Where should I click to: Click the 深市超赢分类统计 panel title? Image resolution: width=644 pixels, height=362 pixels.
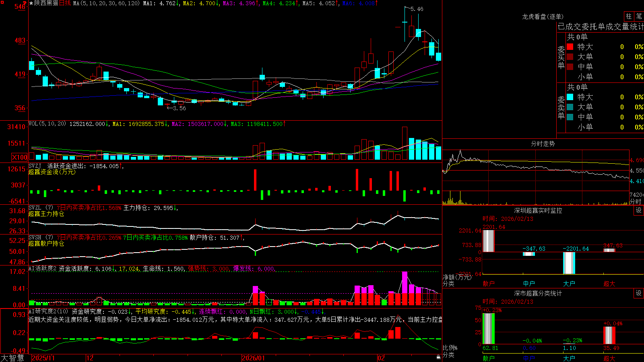pos(538,293)
